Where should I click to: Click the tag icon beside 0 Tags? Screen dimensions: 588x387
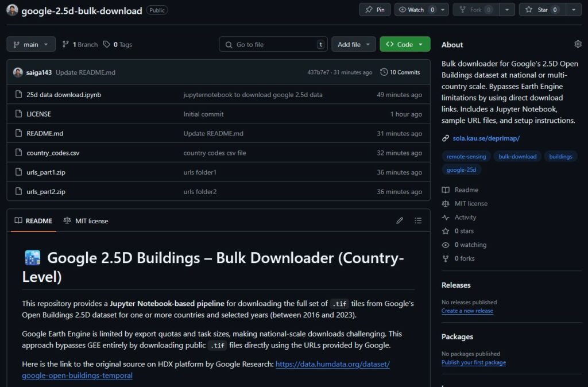[x=106, y=44]
